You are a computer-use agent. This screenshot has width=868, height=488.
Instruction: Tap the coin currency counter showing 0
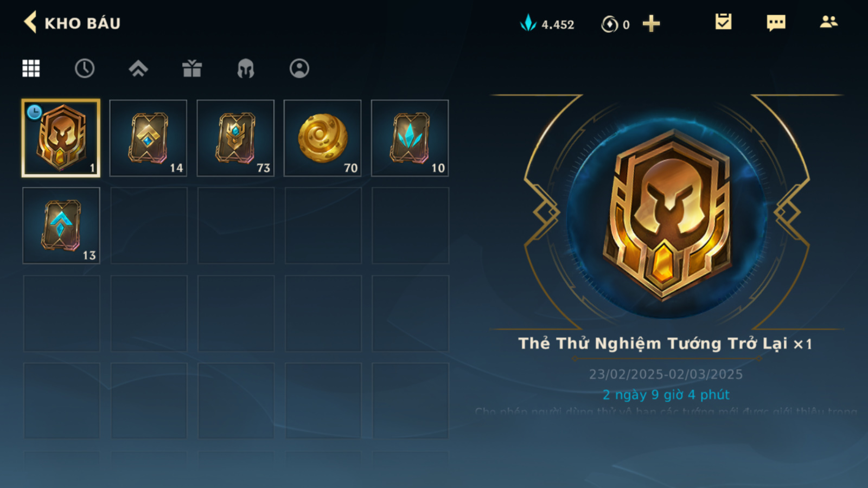pos(616,24)
